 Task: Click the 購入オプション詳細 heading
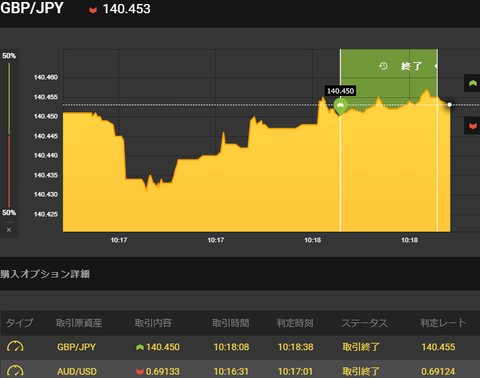click(x=45, y=274)
